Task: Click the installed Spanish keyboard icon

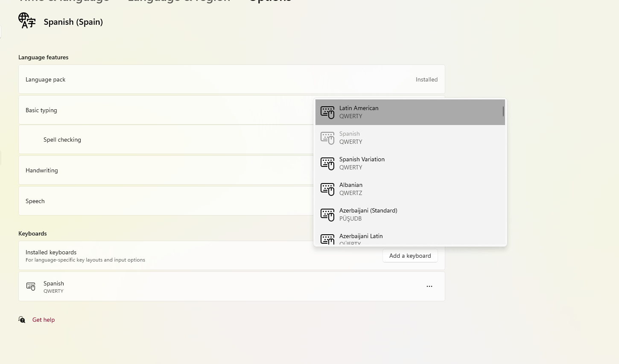Action: point(31,286)
